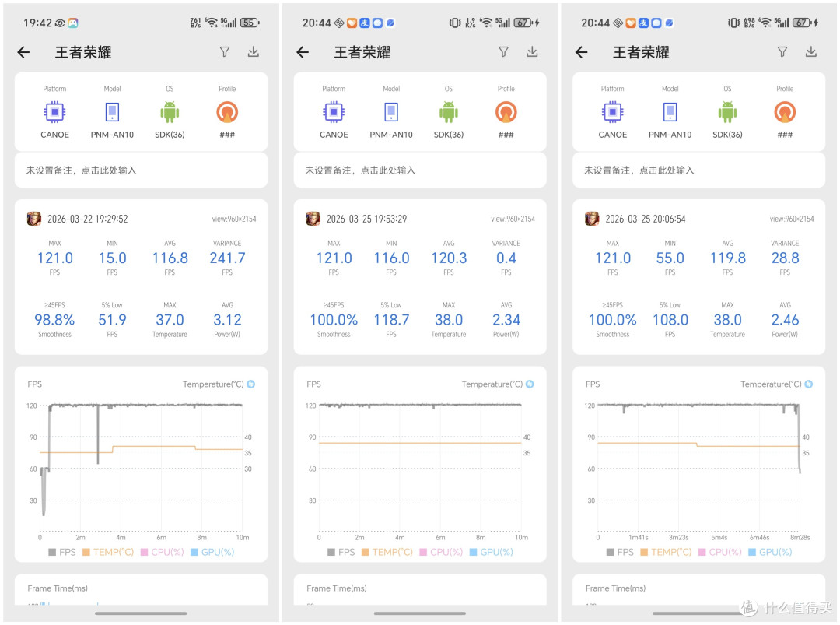Open filter icon in middle screenshot
The width and height of the screenshot is (840, 625).
(503, 52)
